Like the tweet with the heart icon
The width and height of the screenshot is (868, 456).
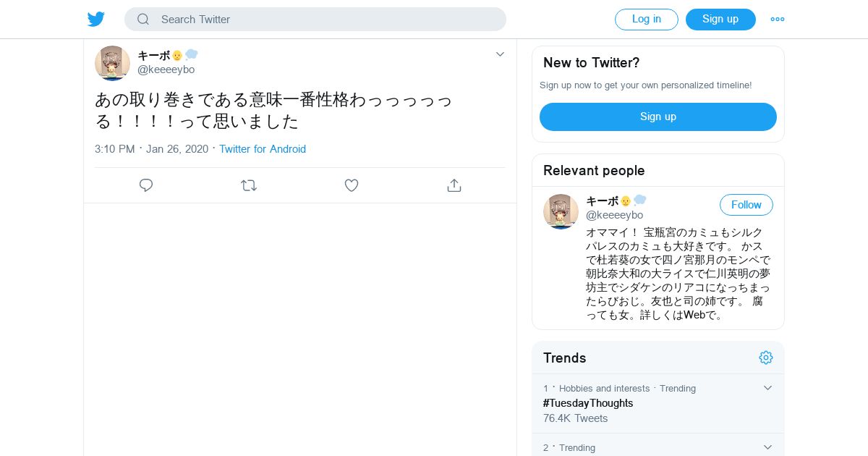point(352,185)
